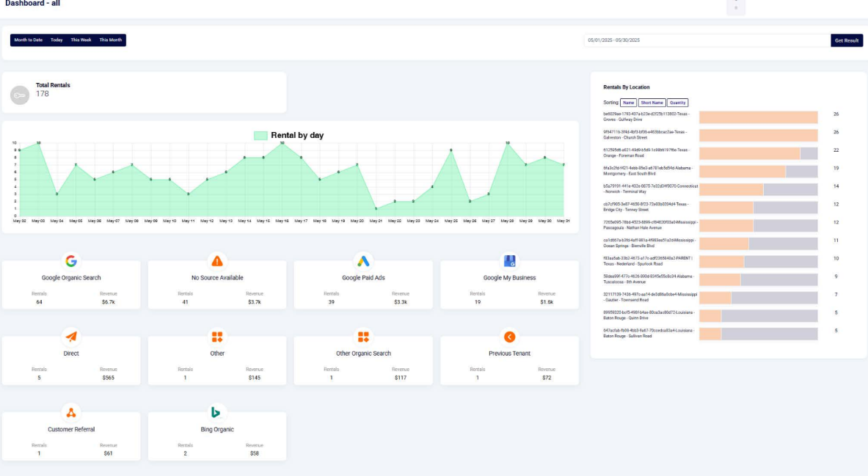Click the Google Organic Search icon
Viewport: 868px width, 476px height.
[70, 261]
